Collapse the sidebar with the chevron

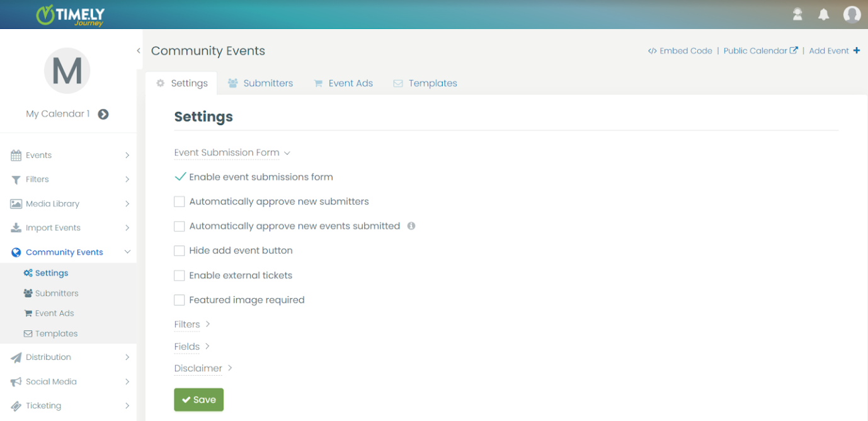138,51
